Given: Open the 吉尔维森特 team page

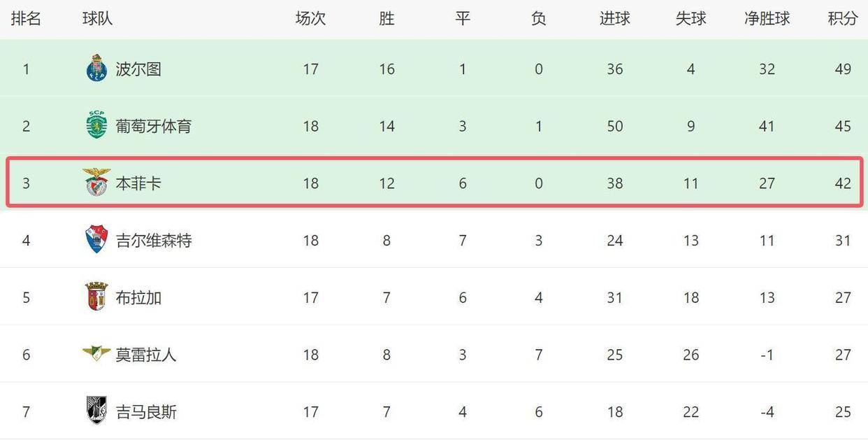Looking at the screenshot, I should coord(153,241).
